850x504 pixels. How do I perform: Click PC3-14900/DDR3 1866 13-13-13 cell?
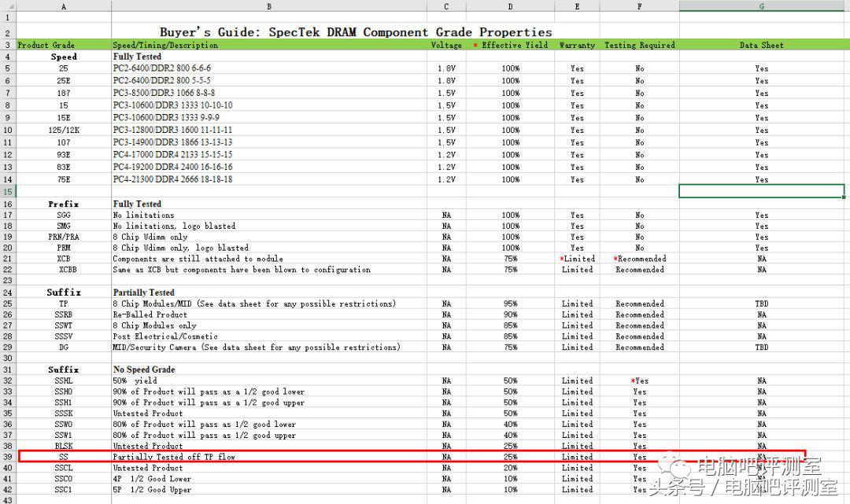click(x=269, y=142)
